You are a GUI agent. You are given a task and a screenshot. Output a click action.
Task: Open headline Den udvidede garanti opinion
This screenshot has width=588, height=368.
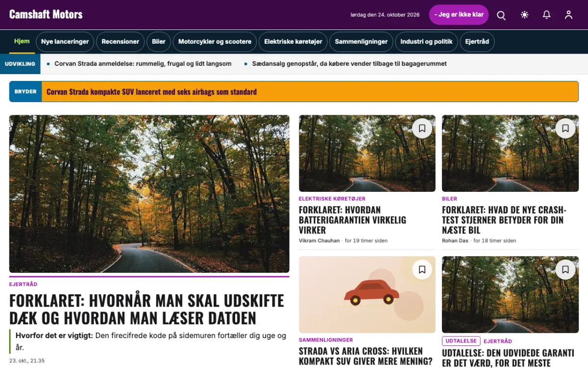pyautogui.click(x=508, y=358)
